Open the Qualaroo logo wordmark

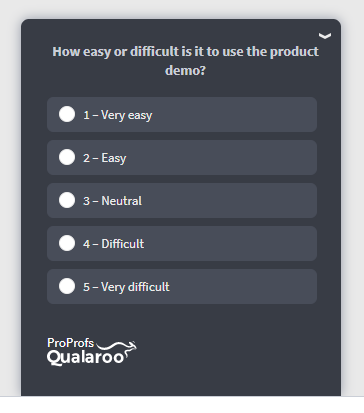click(86, 357)
